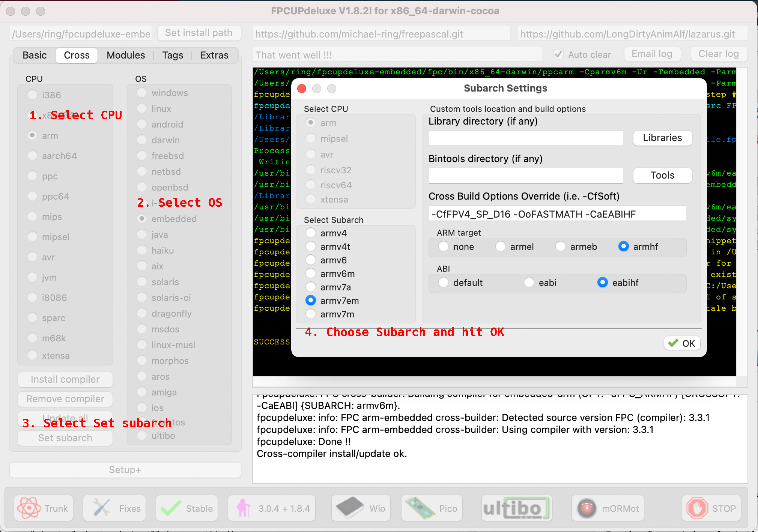758x532 pixels.
Task: Select the aarch64 CPU radio button
Action: (x=32, y=155)
